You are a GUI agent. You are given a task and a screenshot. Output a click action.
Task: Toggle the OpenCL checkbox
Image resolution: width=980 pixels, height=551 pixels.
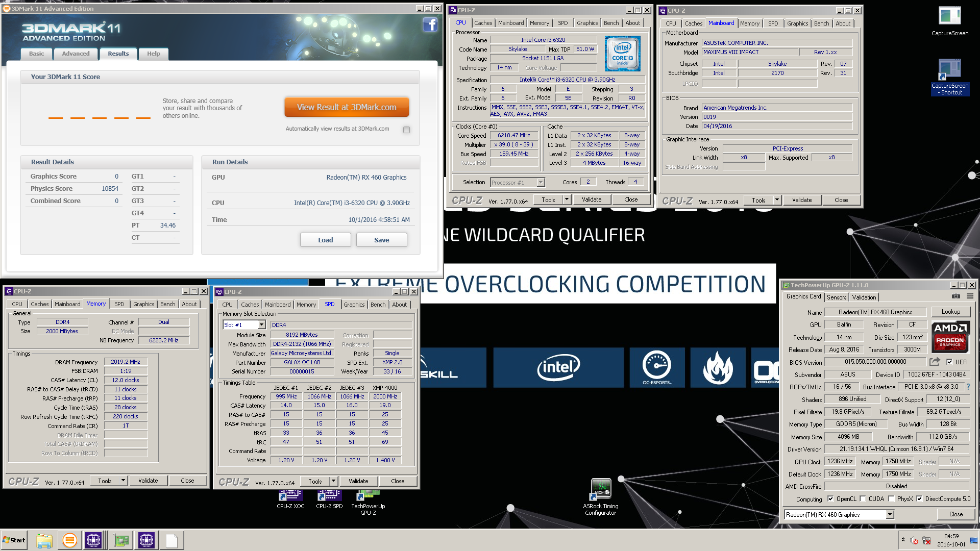pos(830,498)
